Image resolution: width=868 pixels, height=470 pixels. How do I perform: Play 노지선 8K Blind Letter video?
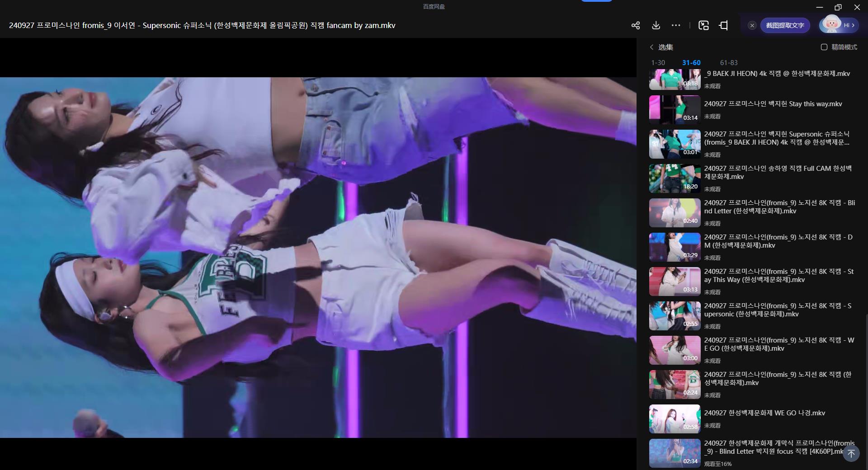click(x=779, y=207)
